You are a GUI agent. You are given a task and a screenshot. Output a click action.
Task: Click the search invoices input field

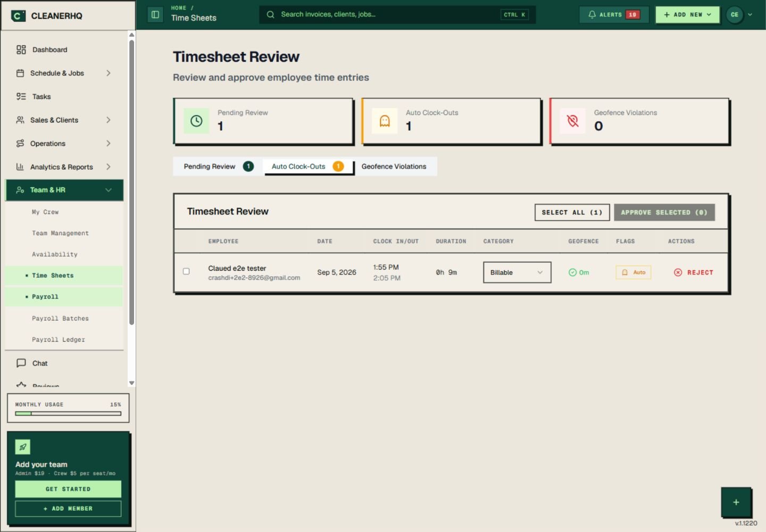[397, 14]
